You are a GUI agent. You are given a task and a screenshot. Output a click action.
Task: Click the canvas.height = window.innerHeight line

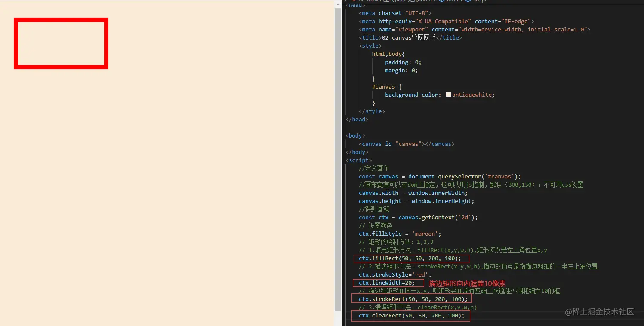pos(416,201)
